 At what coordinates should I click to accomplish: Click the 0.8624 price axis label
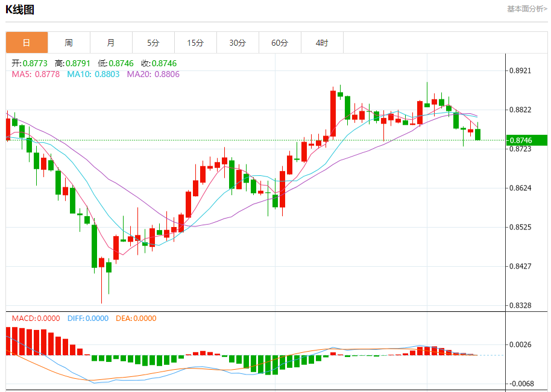pyautogui.click(x=520, y=188)
